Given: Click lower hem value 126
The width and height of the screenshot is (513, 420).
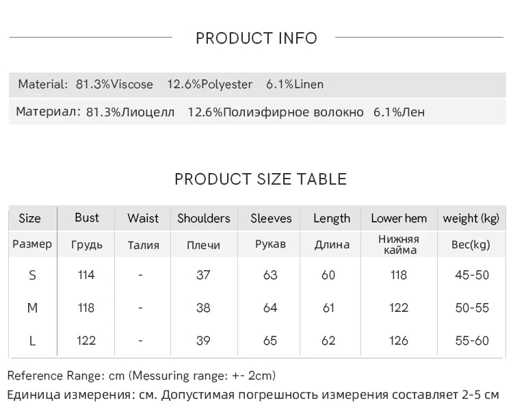Looking at the screenshot, I should tap(399, 341).
